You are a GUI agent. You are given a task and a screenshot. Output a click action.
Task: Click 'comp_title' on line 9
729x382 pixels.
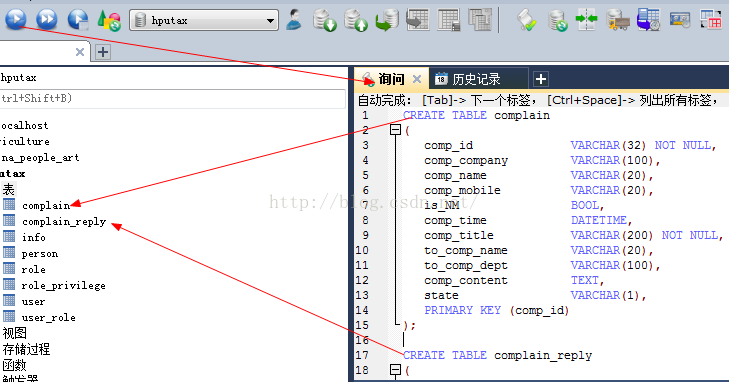pyautogui.click(x=458, y=236)
